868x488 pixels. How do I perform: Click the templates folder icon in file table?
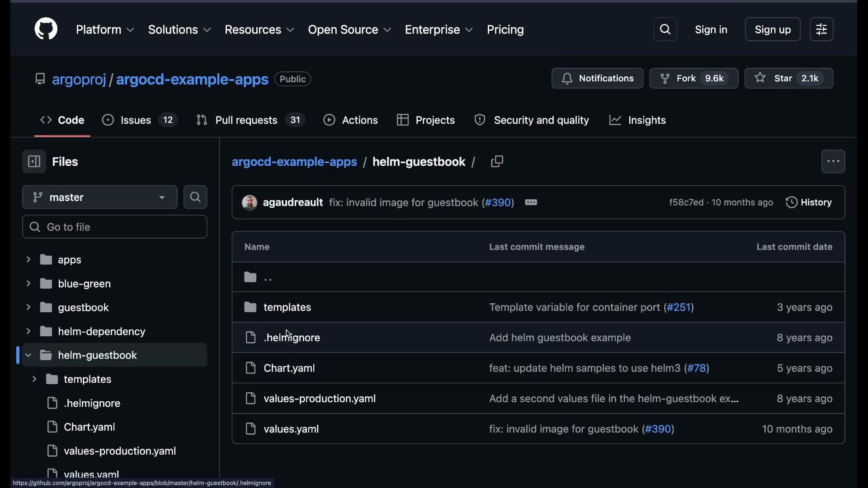250,308
